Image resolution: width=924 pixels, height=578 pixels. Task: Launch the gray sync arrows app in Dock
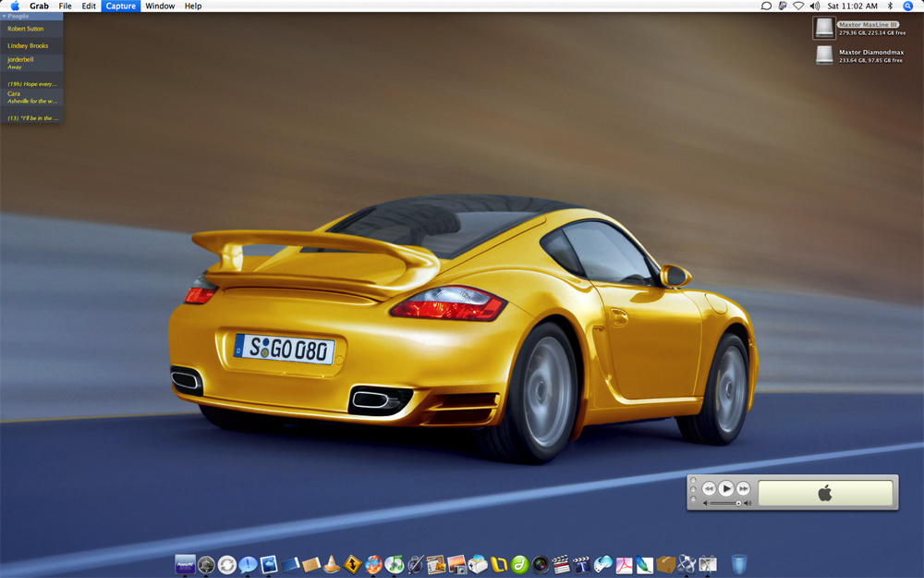[227, 565]
